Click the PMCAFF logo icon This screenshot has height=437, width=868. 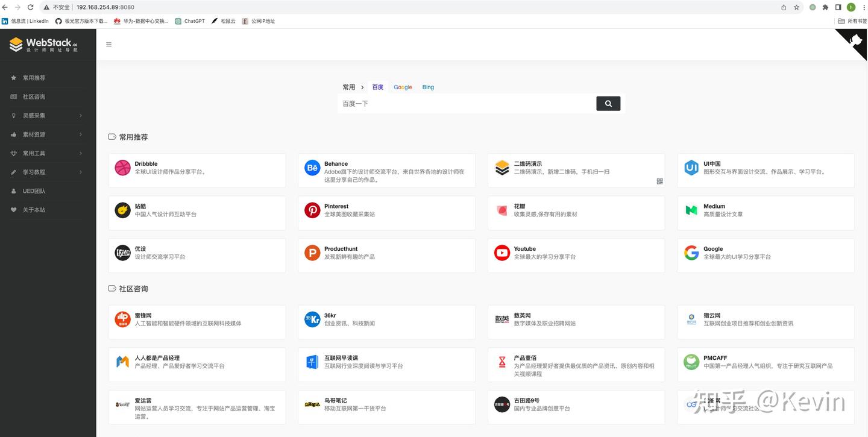(691, 362)
